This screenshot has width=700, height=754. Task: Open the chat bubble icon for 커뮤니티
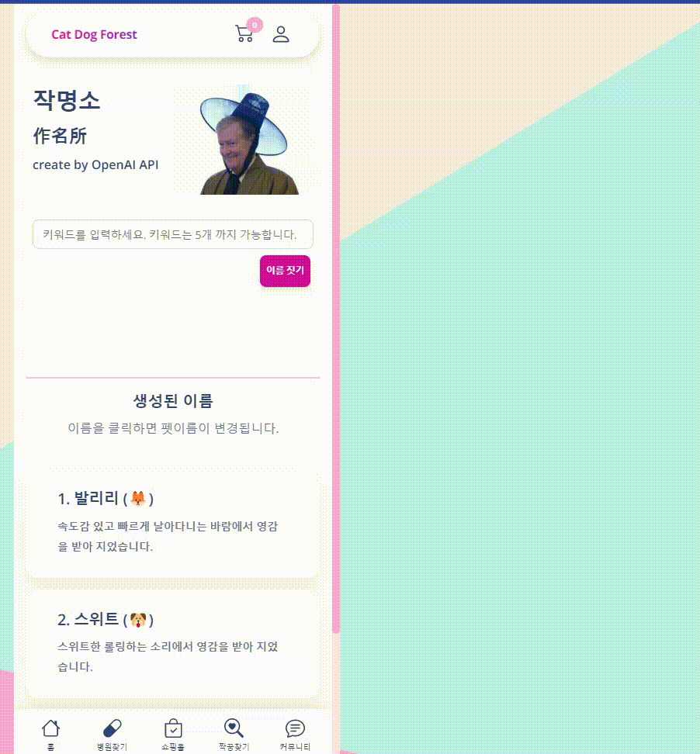pos(295,728)
